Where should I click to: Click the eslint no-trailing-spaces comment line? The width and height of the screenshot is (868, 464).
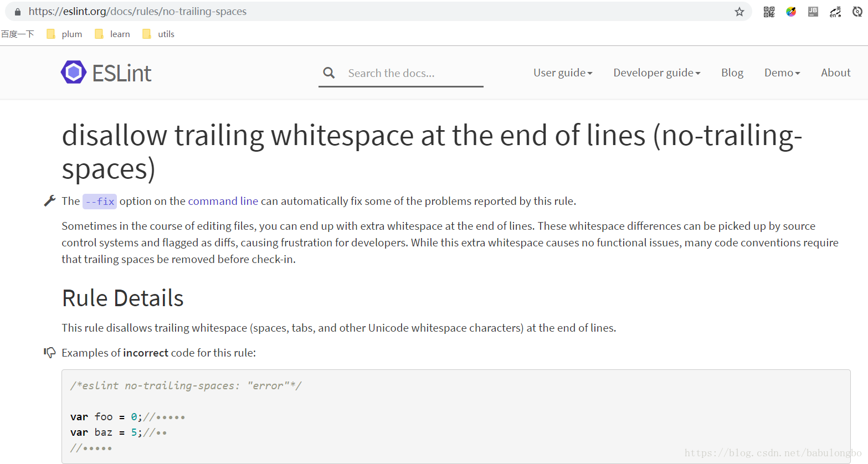186,385
